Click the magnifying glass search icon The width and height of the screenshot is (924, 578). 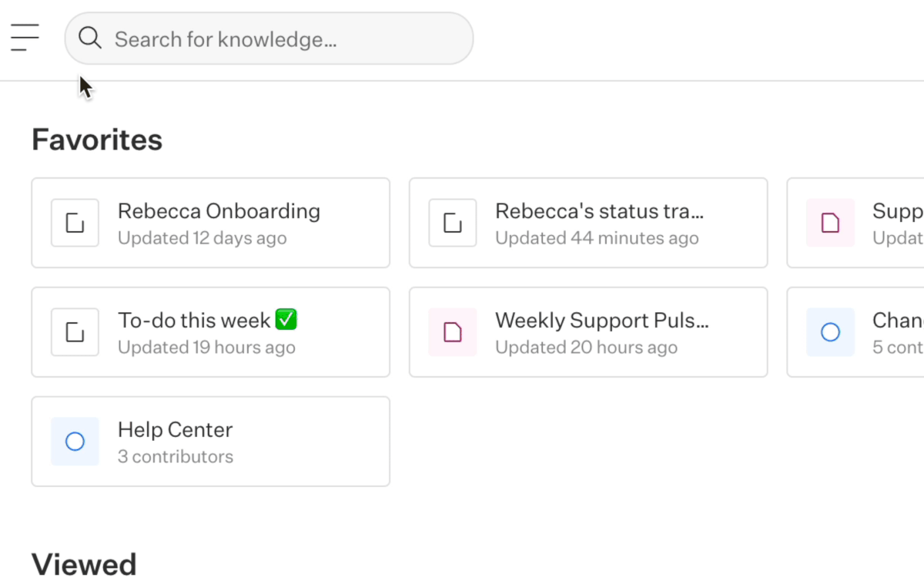(x=90, y=38)
